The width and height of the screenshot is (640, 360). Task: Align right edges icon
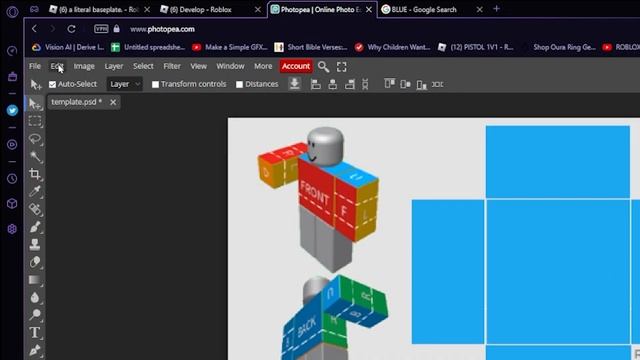(x=350, y=84)
